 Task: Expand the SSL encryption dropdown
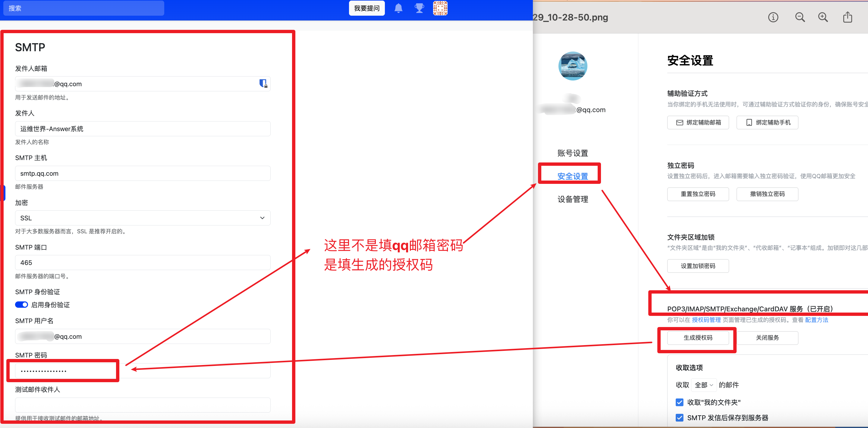[143, 218]
